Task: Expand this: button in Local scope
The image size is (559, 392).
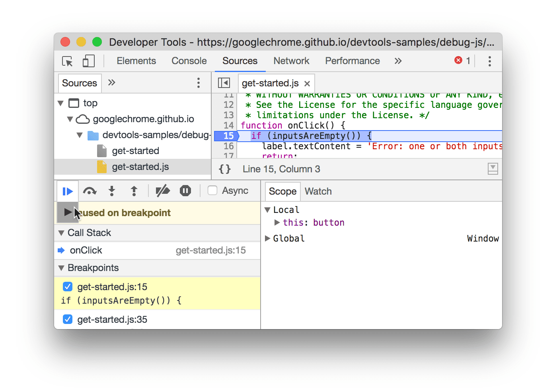Action: tap(277, 222)
